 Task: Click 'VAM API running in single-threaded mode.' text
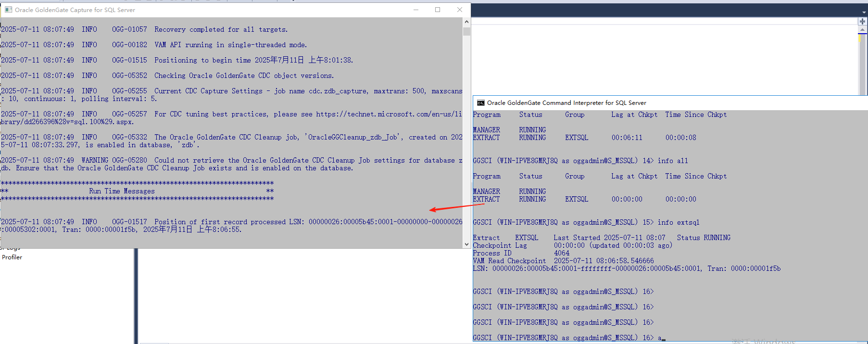point(231,45)
